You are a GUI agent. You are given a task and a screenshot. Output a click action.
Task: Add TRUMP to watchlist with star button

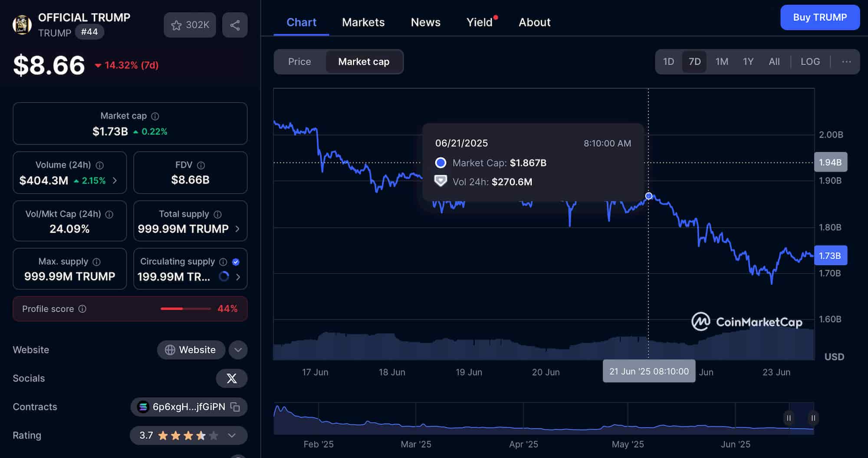(x=190, y=25)
